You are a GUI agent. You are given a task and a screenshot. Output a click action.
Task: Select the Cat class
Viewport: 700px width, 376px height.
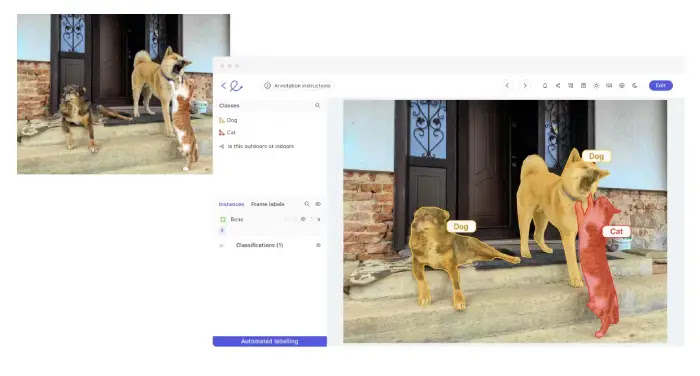point(227,133)
